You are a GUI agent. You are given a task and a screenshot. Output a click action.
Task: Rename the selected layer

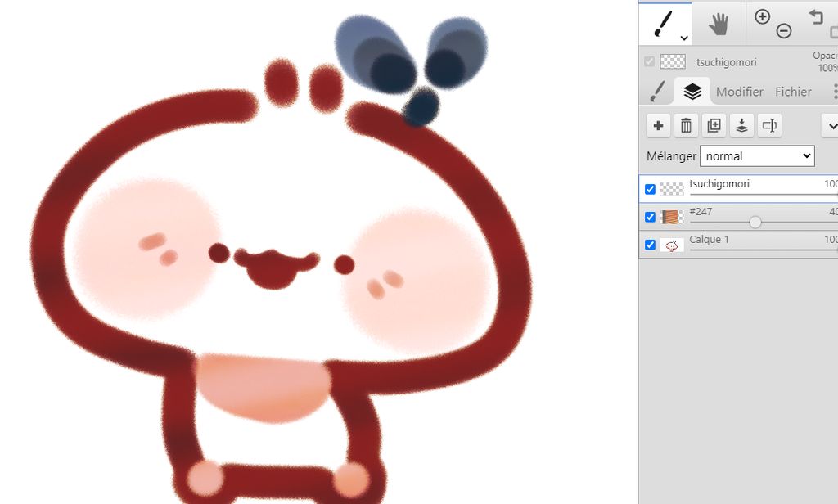(x=769, y=126)
